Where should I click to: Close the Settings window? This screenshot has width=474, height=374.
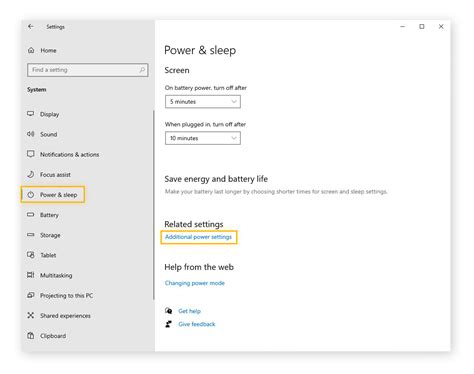441,26
